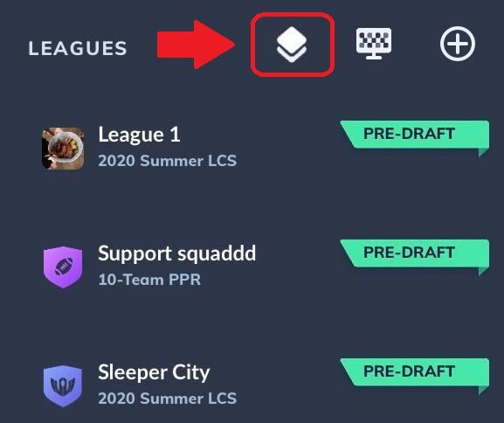Click 2020 Summer LCS under Sleeper City
Image resolution: width=504 pixels, height=423 pixels.
168,399
